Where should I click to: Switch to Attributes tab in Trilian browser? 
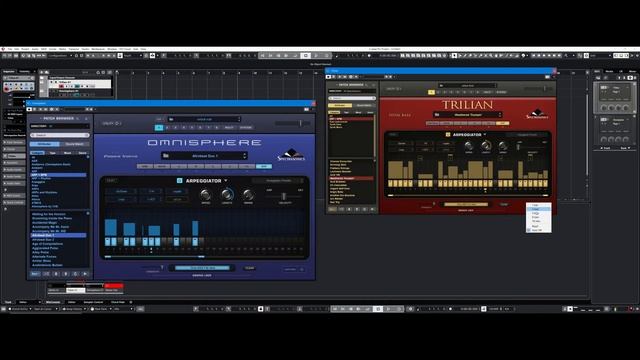click(340, 105)
